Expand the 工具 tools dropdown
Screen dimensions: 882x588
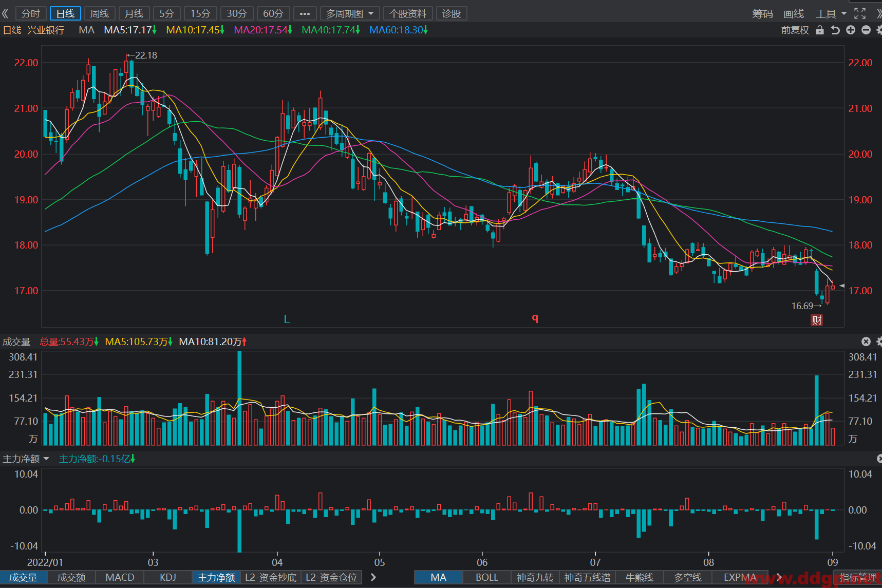point(831,13)
